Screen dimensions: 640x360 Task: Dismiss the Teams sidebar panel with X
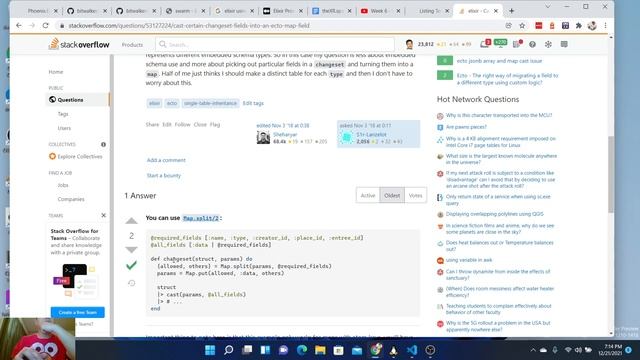click(103, 215)
